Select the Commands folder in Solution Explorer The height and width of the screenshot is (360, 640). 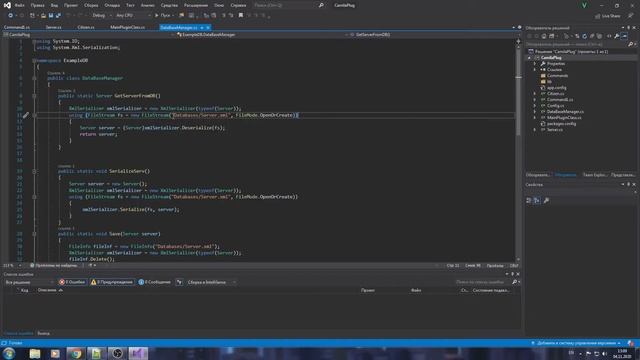pyautogui.click(x=557, y=76)
